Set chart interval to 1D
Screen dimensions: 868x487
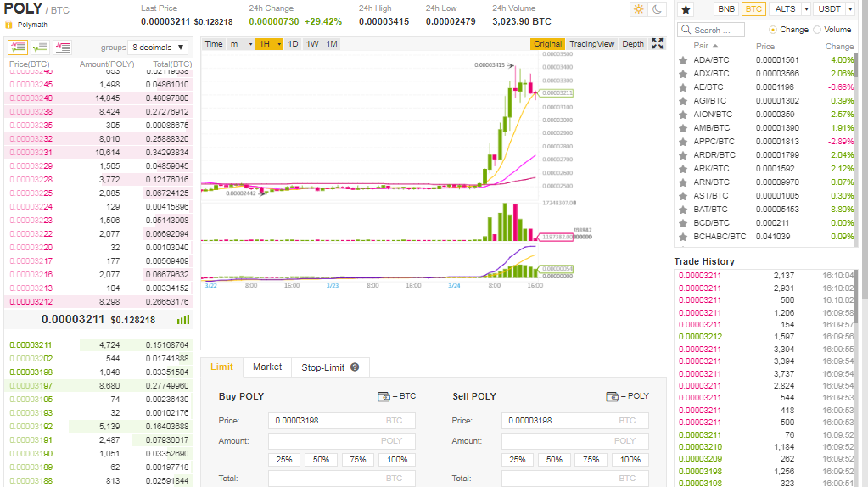coord(293,44)
